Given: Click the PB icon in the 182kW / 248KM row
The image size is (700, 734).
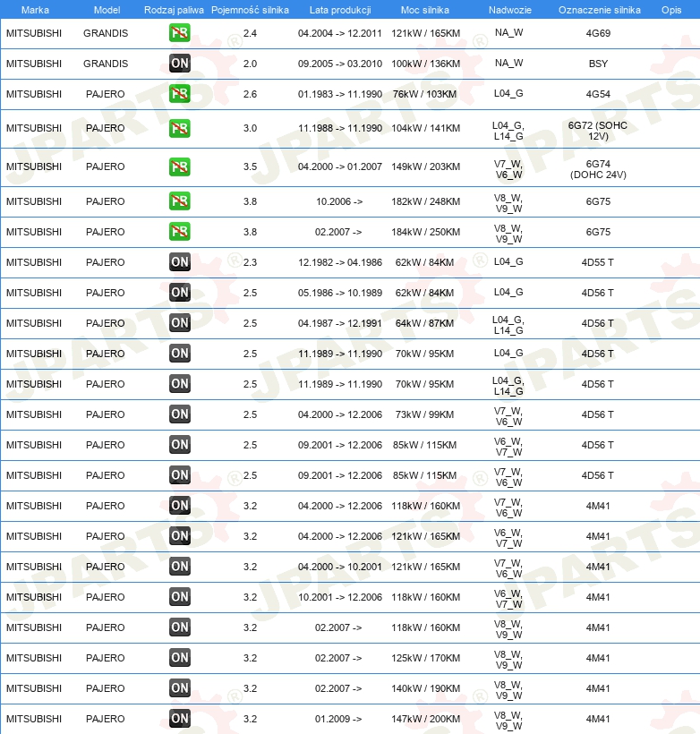Looking at the screenshot, I should tap(180, 201).
